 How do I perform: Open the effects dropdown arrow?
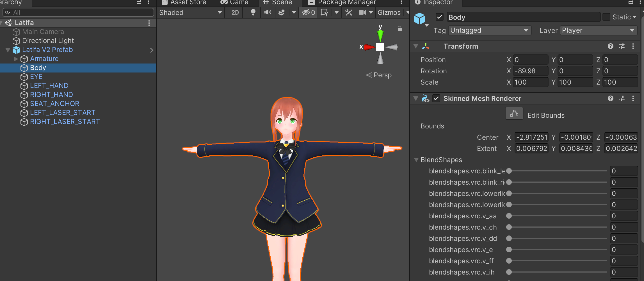(x=294, y=12)
